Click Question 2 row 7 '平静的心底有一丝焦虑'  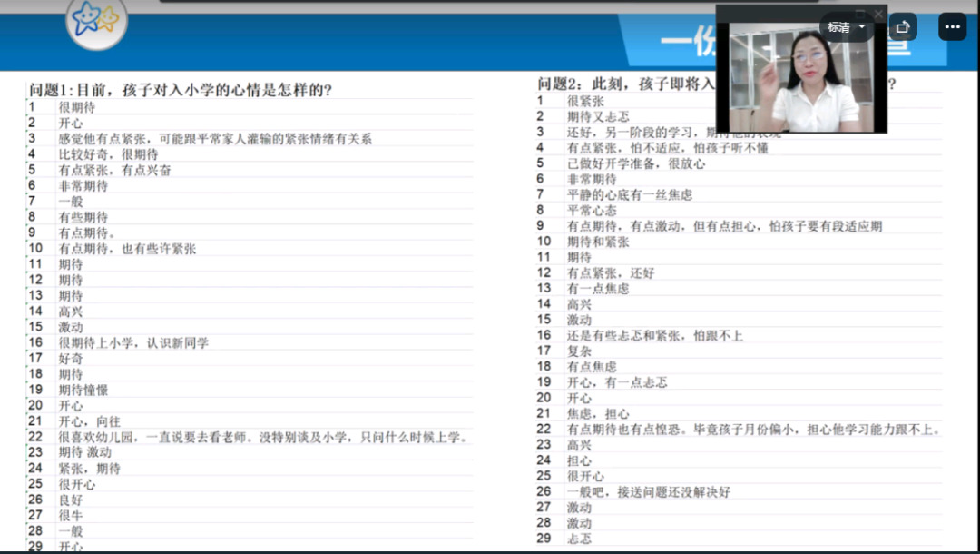[630, 195]
